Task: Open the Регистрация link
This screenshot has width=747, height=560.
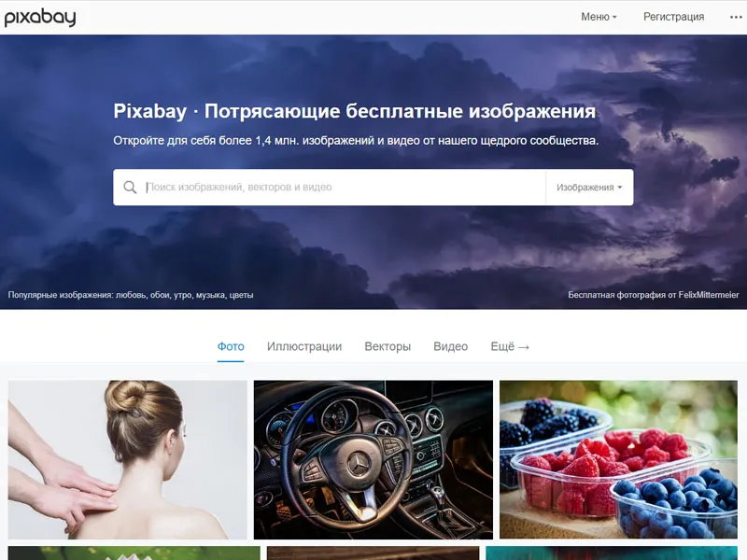Action: tap(673, 17)
